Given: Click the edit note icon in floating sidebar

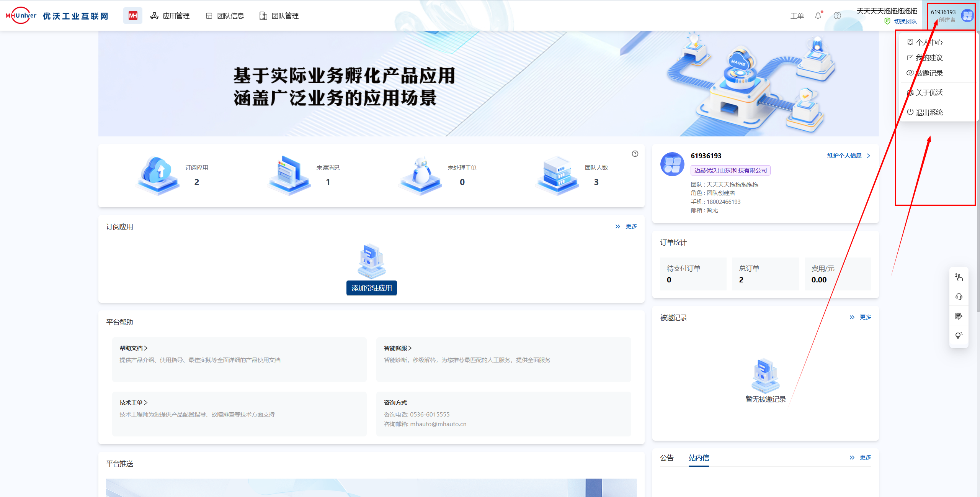Looking at the screenshot, I should 959,316.
